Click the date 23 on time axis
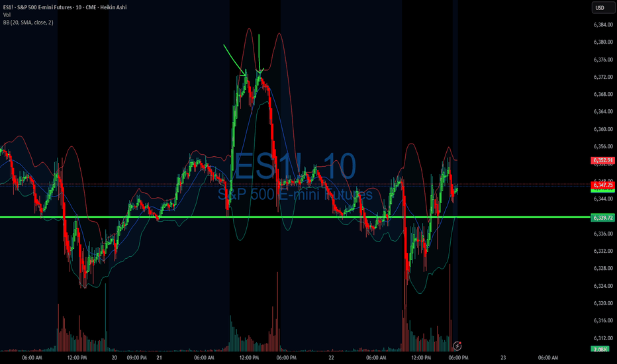Screen dimensions: 617x364 (503, 357)
